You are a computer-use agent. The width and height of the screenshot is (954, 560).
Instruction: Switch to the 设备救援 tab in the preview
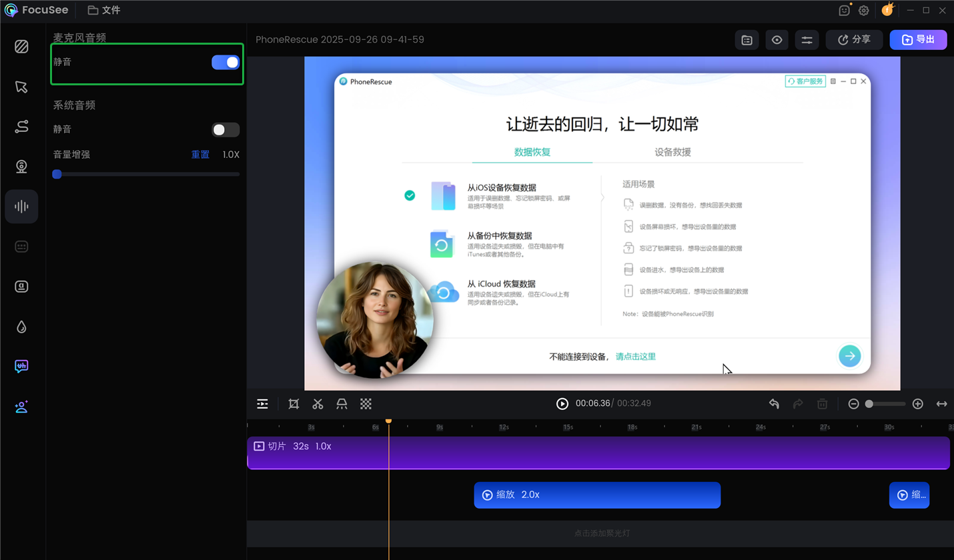pyautogui.click(x=672, y=152)
